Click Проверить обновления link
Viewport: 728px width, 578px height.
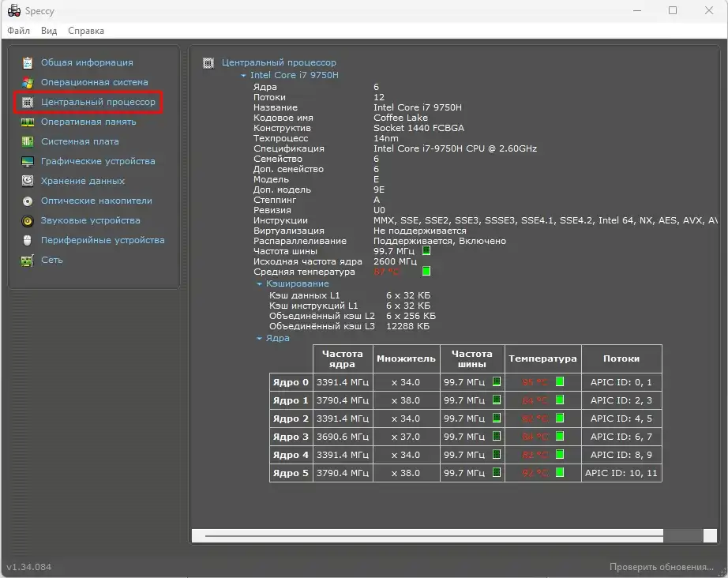point(661,567)
